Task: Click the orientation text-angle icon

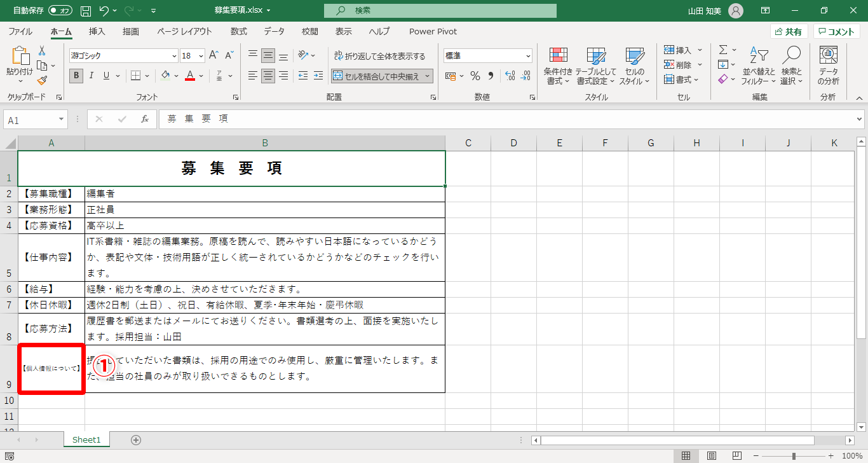Action: (x=303, y=56)
